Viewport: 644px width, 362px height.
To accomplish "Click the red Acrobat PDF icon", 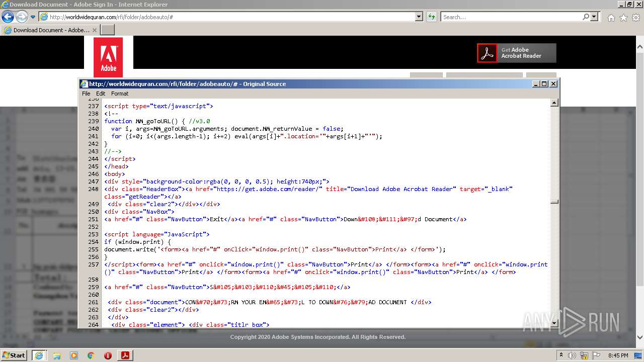I will tap(487, 53).
